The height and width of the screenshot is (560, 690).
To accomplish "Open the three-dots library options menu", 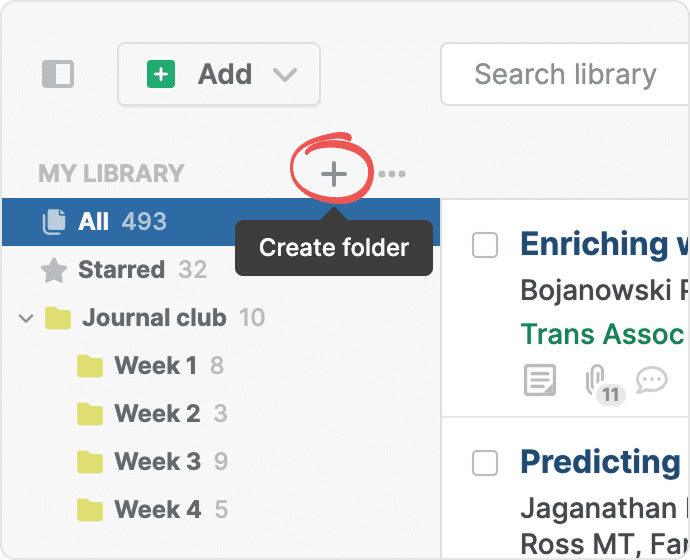I will coord(392,174).
